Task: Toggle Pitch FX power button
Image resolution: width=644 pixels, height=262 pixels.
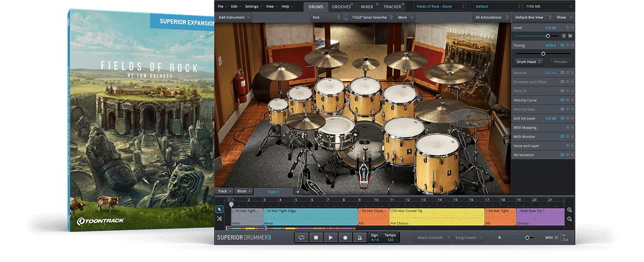Action: click(562, 91)
